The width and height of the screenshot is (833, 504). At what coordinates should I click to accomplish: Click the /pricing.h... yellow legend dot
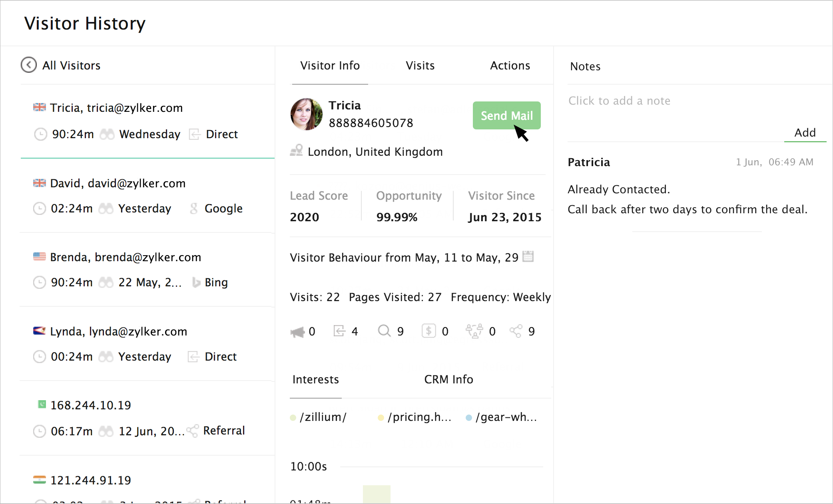tap(381, 418)
